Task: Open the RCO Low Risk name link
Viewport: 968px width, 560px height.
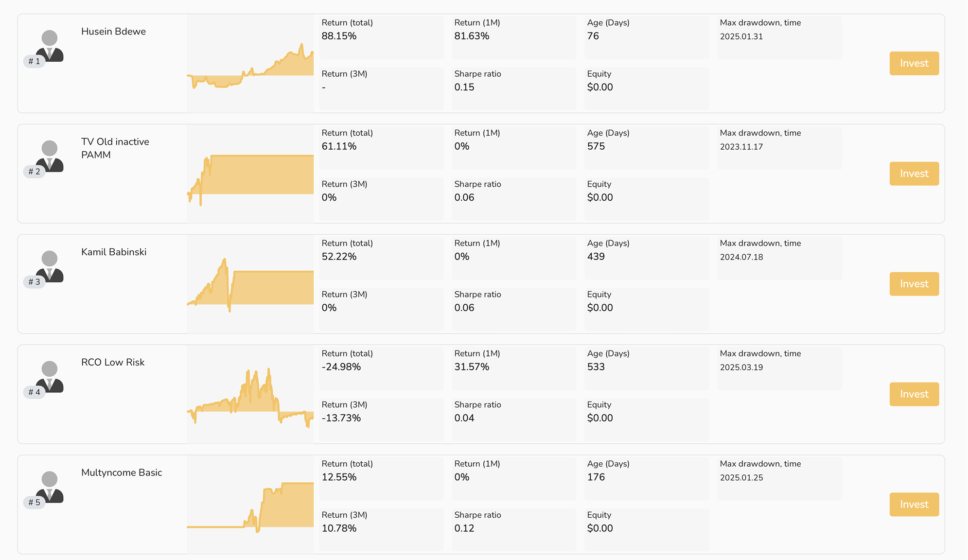Action: [x=113, y=363]
